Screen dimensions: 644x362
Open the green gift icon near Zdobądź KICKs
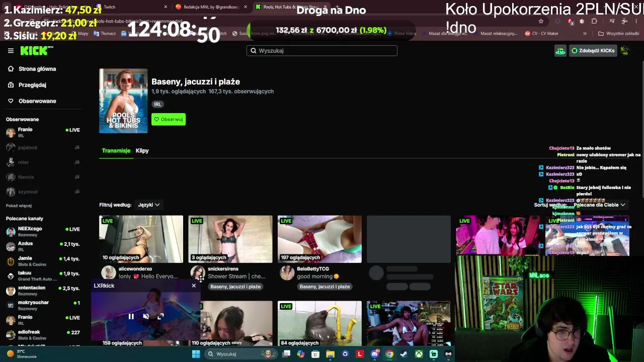pos(560,50)
